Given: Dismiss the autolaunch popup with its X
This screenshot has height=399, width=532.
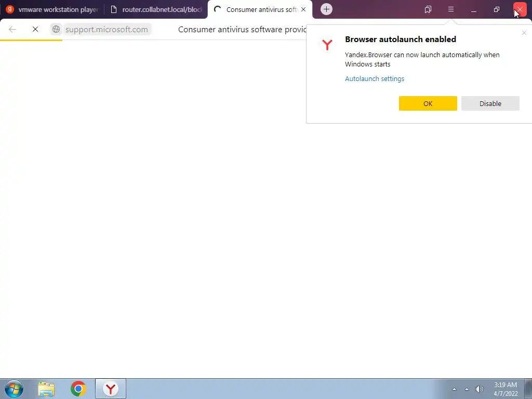Looking at the screenshot, I should point(524,33).
